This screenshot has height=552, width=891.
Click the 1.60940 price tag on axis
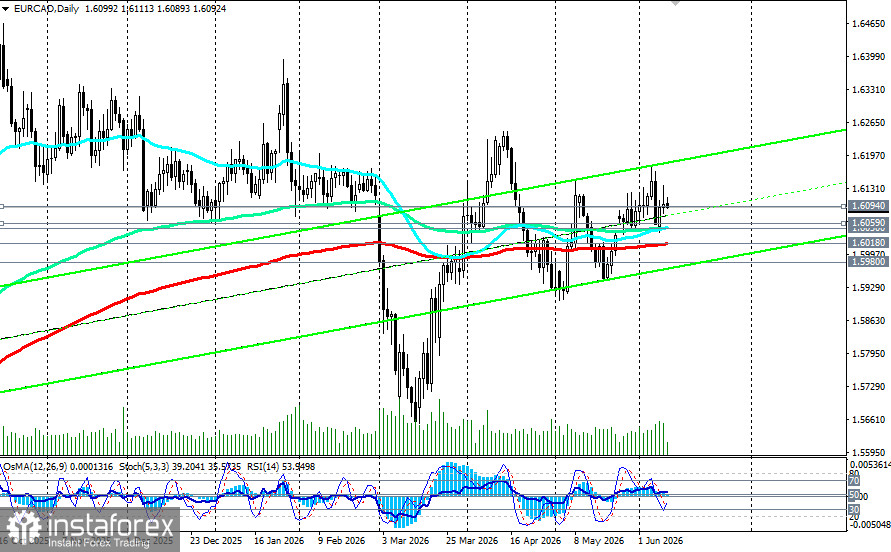[868, 206]
